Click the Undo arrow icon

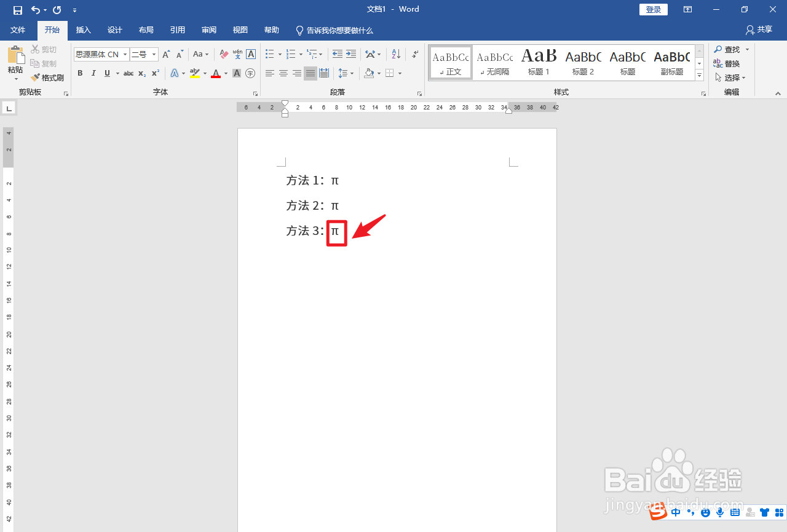(x=36, y=10)
